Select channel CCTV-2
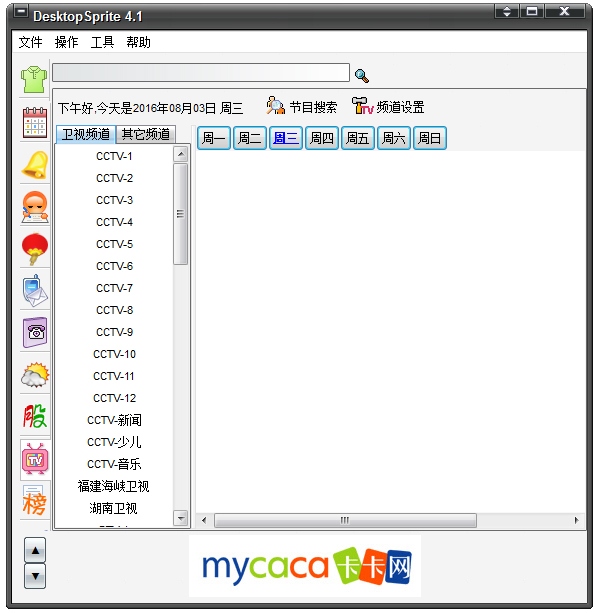Image resolution: width=596 pixels, height=613 pixels. pyautogui.click(x=114, y=178)
